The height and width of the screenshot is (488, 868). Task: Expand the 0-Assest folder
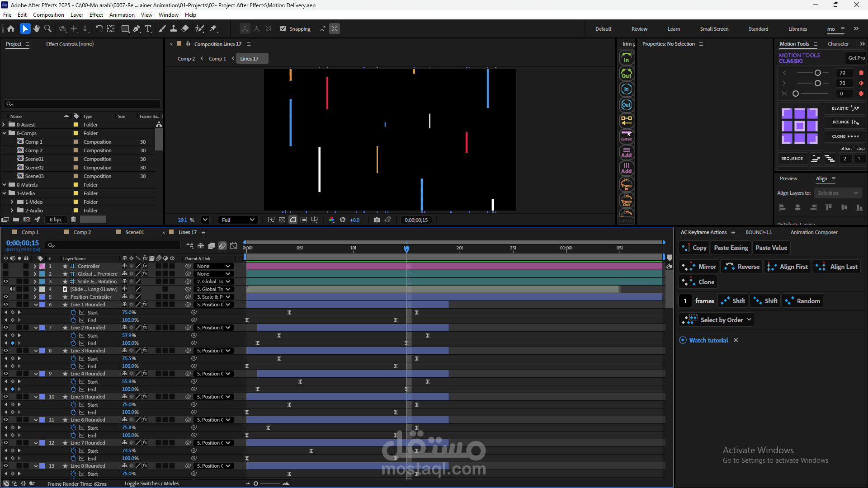click(4, 125)
